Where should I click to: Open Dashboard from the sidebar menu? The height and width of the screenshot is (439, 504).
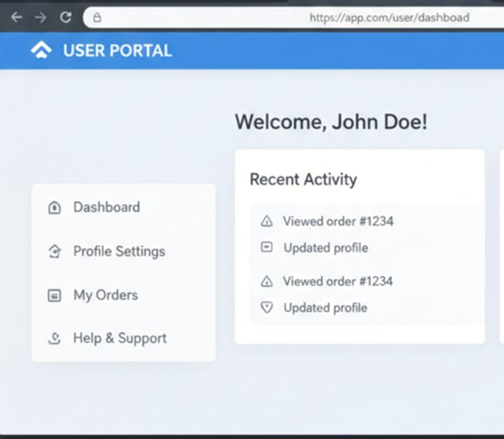coord(106,207)
